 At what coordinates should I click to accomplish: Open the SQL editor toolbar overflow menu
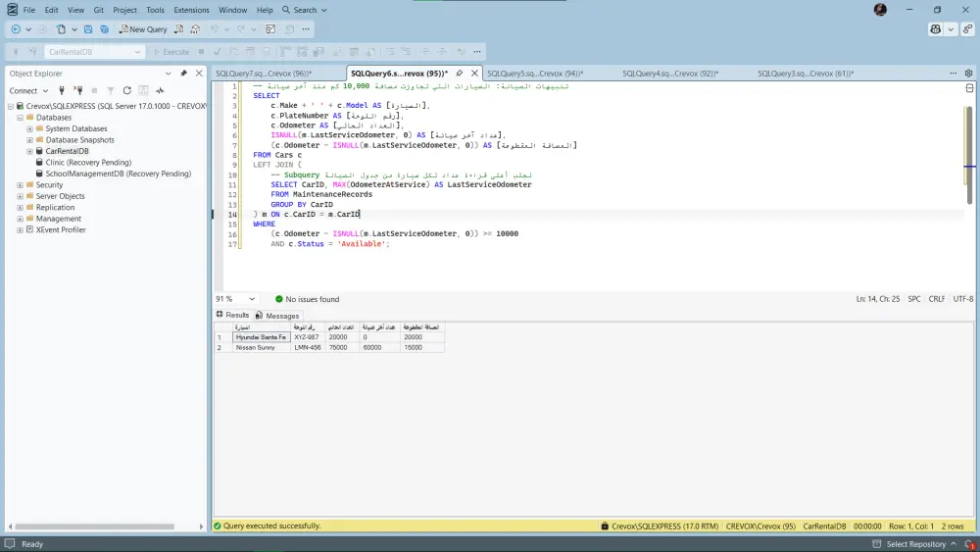tap(477, 52)
